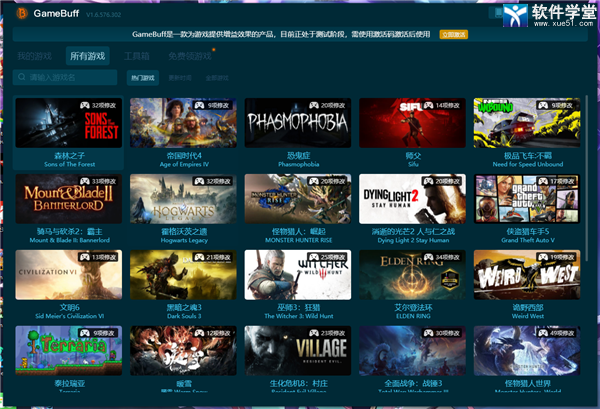Click the 恐鬼症 game title
Screen dimensions: 600x409
tap(298, 156)
